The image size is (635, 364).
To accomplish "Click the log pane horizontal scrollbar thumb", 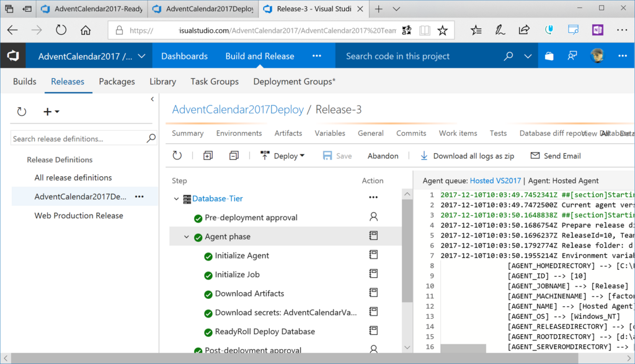I will [463, 348].
